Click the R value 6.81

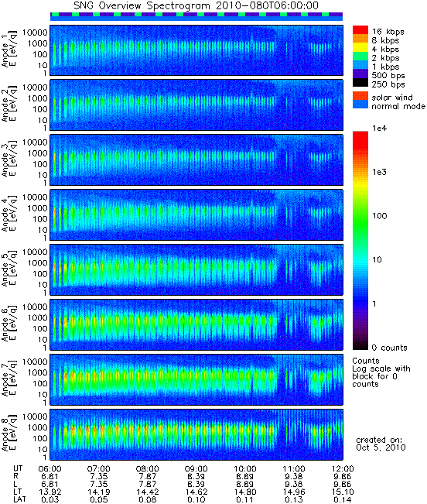pos(50,476)
